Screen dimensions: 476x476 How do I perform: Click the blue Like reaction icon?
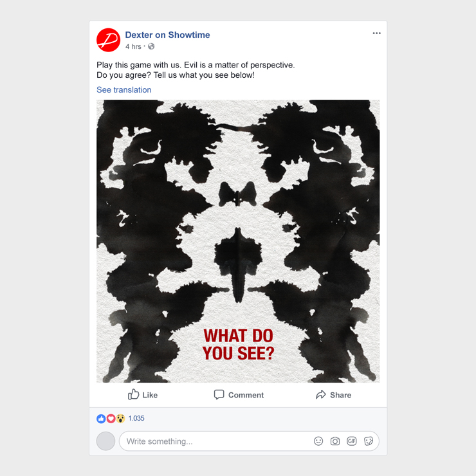click(101, 419)
